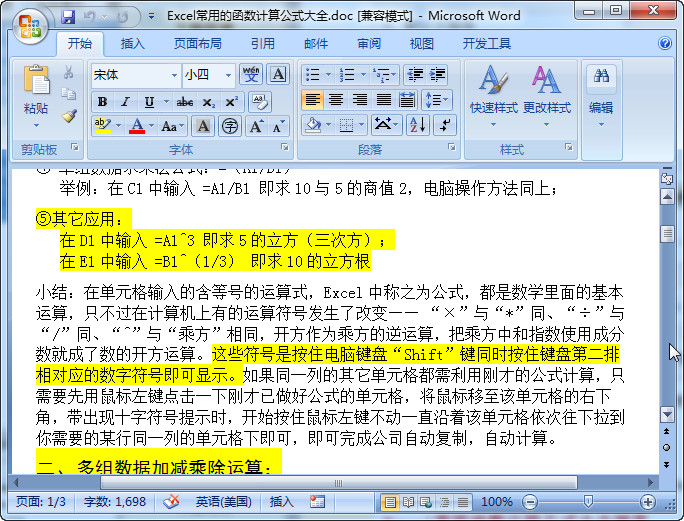
Task: Sort text A to Z
Action: [x=417, y=125]
